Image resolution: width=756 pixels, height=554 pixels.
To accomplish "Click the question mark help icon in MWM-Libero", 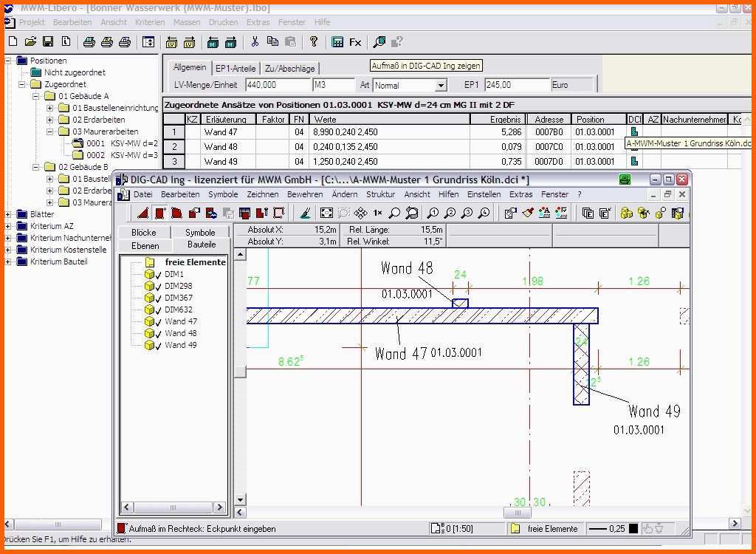I will (x=314, y=42).
